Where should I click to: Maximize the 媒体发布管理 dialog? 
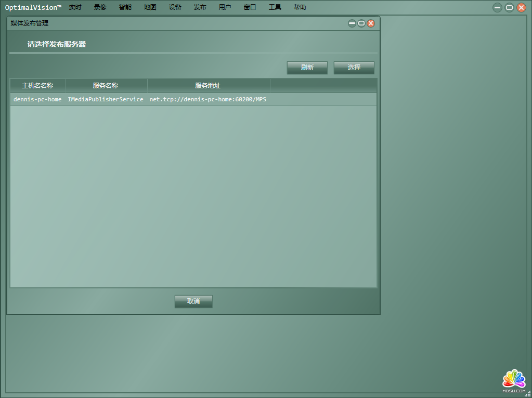pos(361,23)
